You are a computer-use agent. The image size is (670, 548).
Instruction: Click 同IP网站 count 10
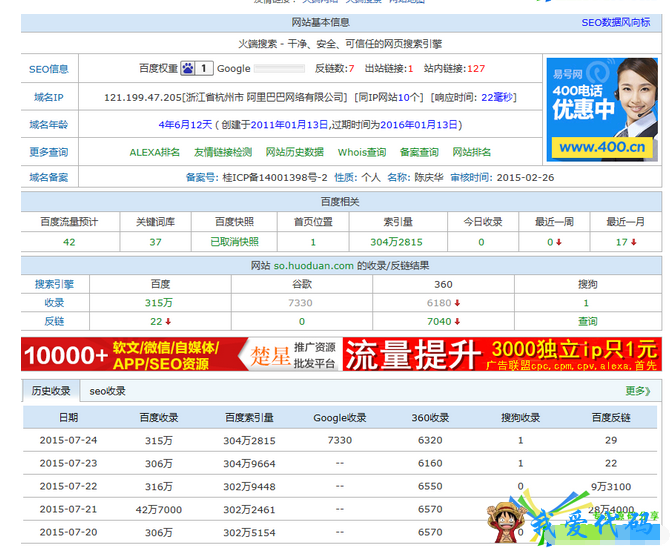coord(404,97)
